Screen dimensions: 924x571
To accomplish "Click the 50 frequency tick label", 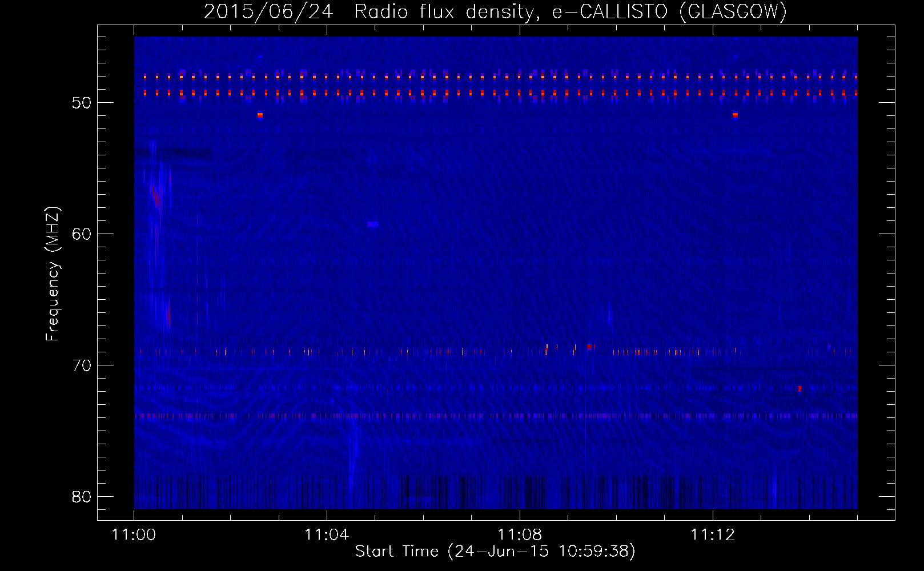I will 82,103.
